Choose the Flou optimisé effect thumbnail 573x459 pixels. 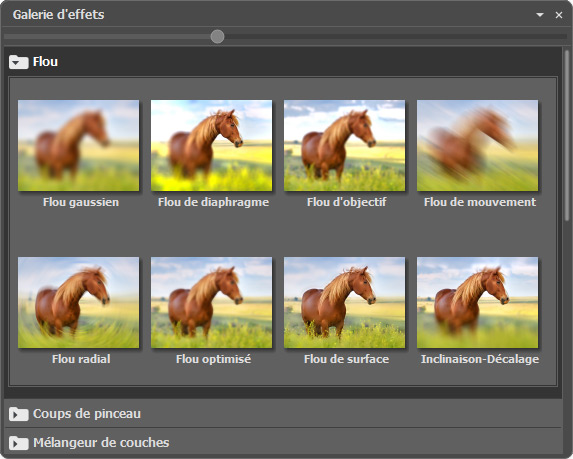coord(212,303)
